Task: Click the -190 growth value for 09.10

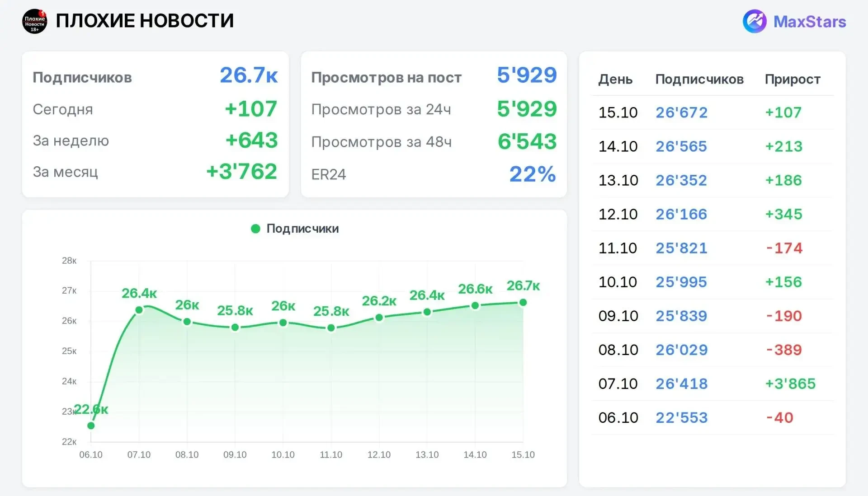Action: point(784,316)
